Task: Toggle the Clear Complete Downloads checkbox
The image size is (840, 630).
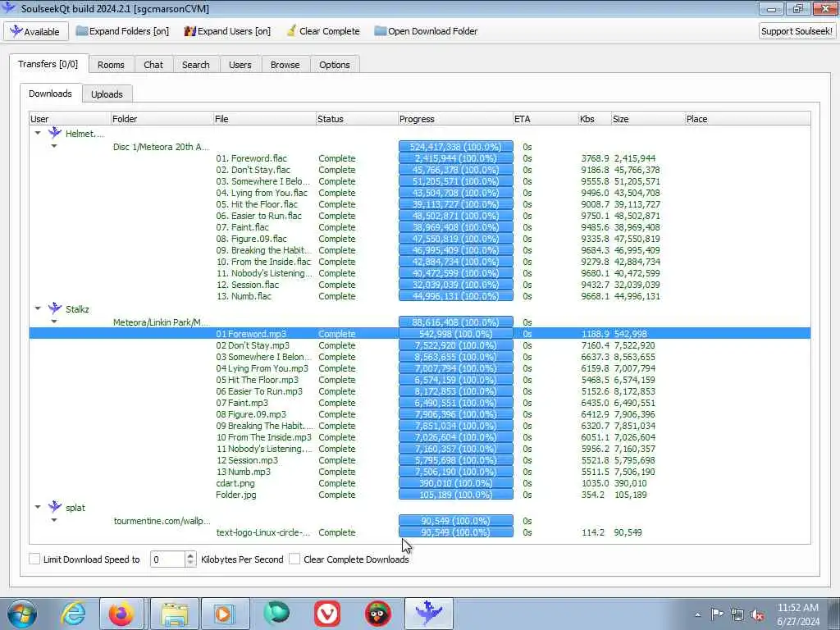Action: (294, 559)
